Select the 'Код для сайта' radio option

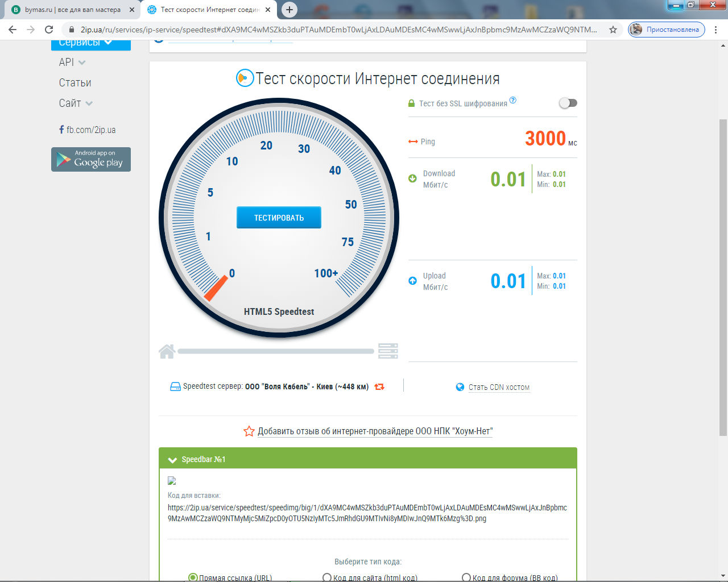pyautogui.click(x=327, y=577)
